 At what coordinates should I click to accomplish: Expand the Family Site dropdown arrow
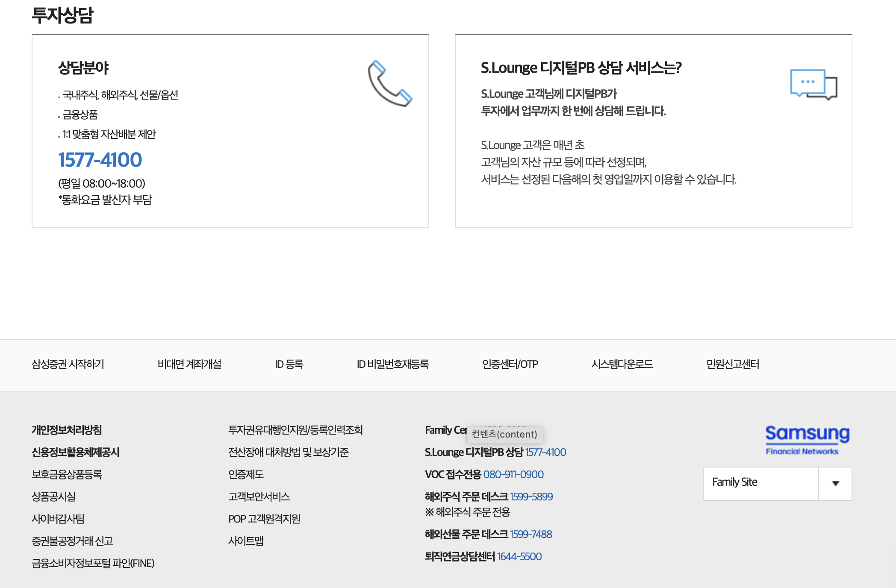coord(835,483)
